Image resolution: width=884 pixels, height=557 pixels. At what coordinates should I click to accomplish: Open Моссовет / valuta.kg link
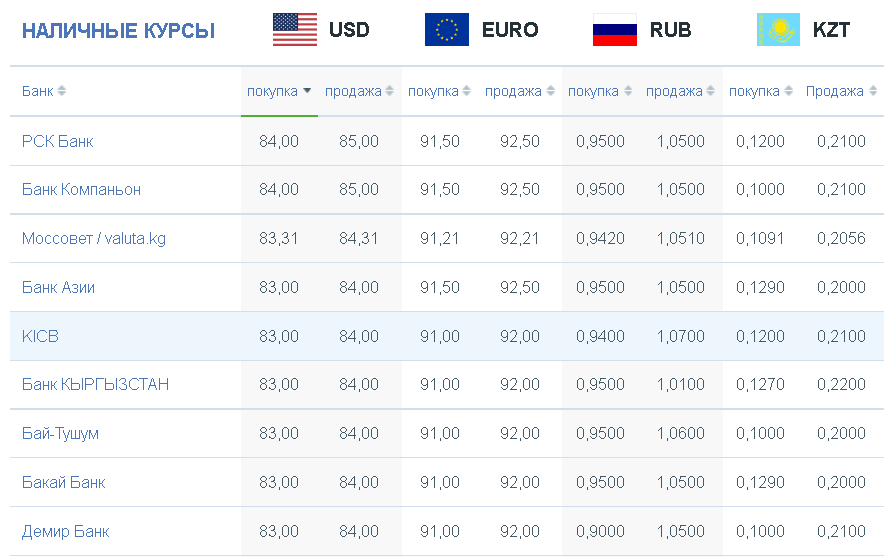click(x=94, y=238)
